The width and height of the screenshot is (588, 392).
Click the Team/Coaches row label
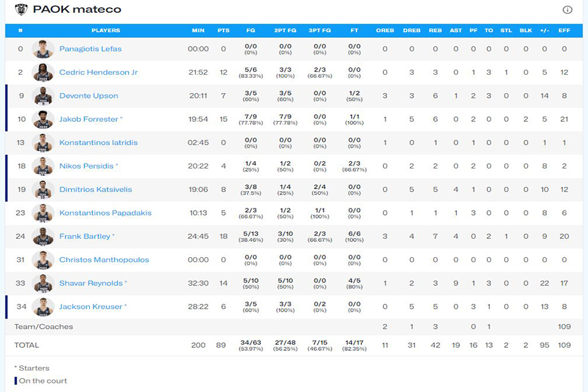click(x=43, y=326)
